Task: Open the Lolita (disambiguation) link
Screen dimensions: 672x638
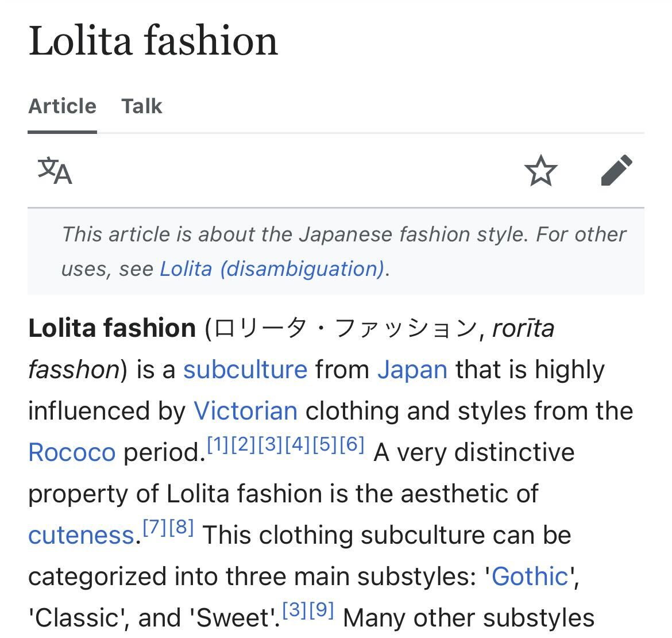Action: click(272, 269)
